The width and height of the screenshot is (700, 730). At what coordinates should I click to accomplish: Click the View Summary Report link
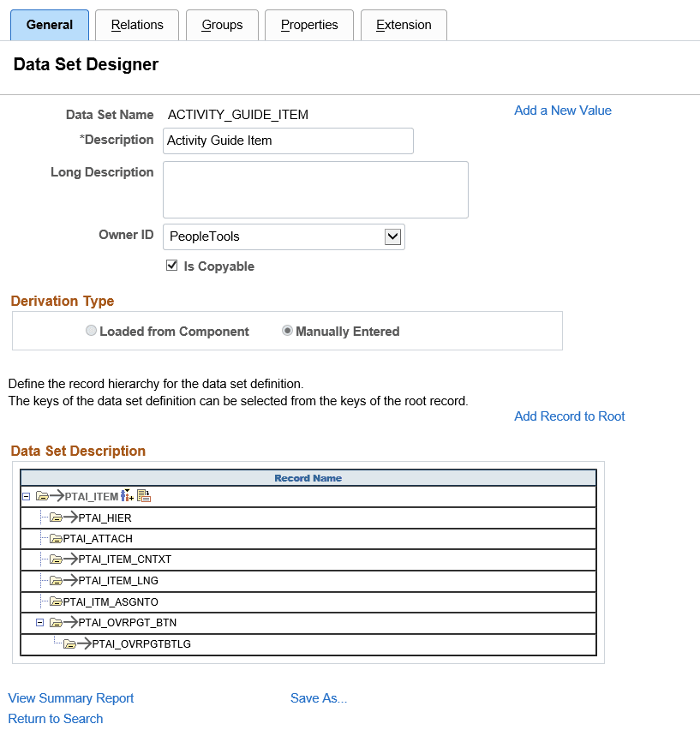coord(70,698)
